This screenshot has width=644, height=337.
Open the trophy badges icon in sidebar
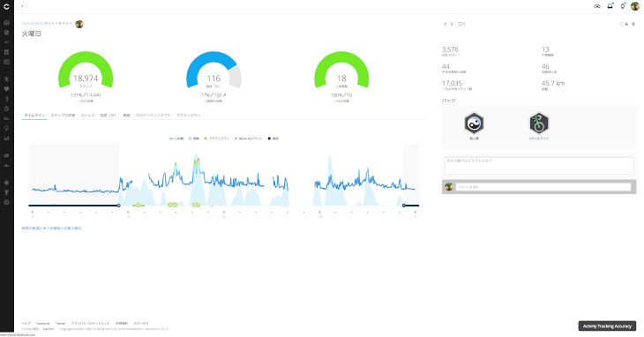click(x=6, y=192)
